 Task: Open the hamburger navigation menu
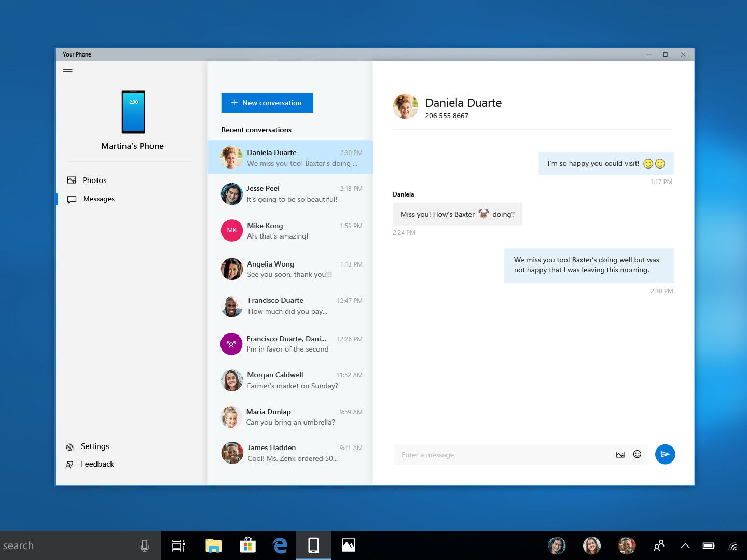[67, 71]
